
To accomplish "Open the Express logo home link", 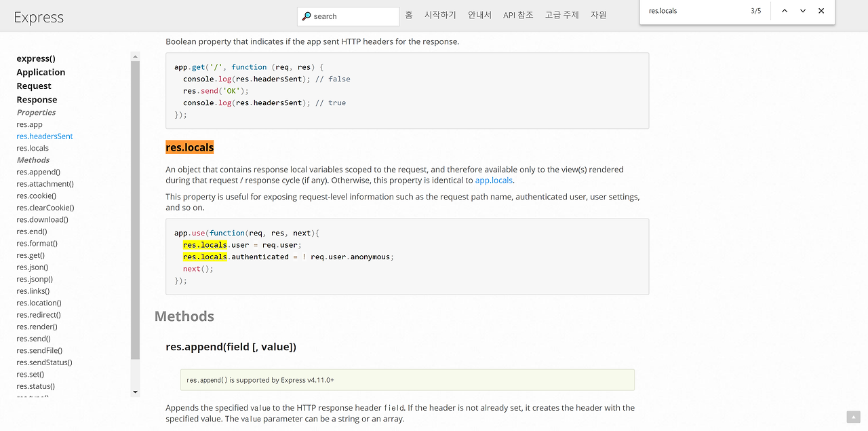I will click(x=39, y=17).
